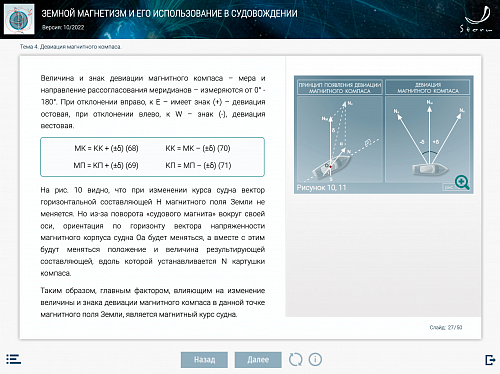Click the circular refresh arrows icon

pos(295,360)
